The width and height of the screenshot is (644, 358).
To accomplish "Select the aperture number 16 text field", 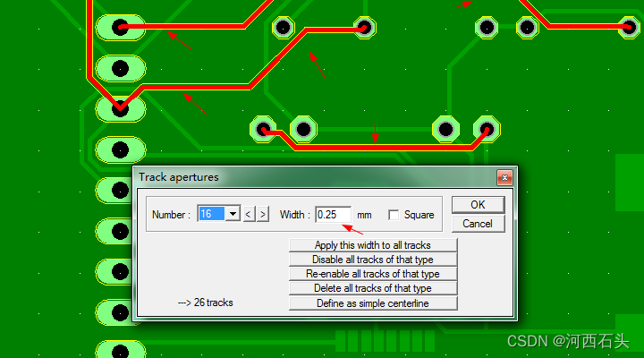I will coord(212,214).
